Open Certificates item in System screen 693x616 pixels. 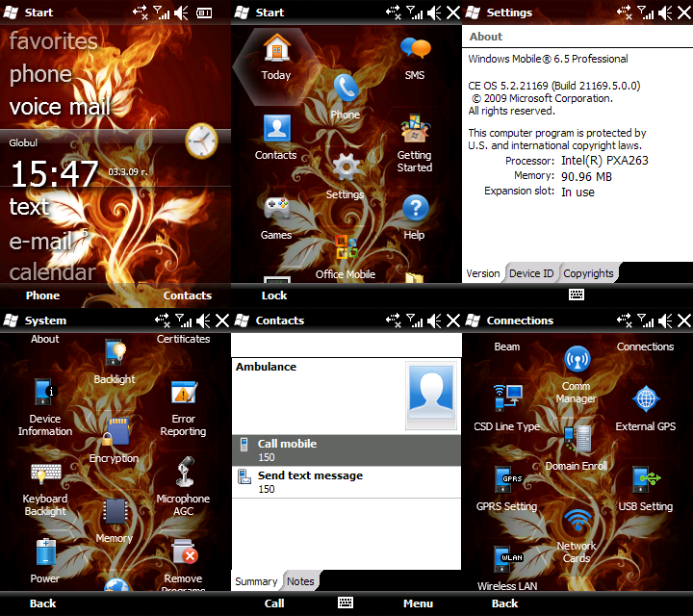184,339
